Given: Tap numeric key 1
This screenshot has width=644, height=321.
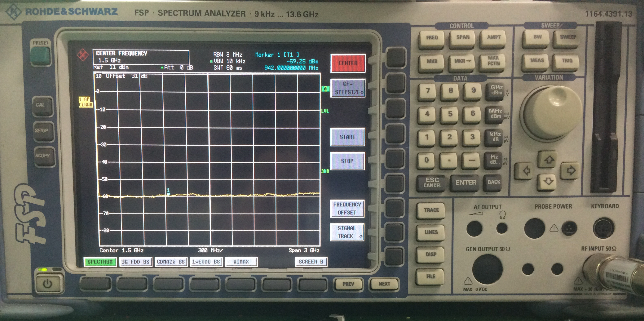Looking at the screenshot, I should pyautogui.click(x=427, y=138).
